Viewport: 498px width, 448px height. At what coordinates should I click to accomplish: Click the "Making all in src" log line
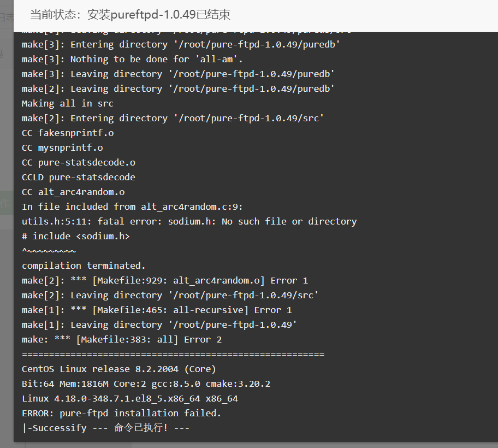[x=68, y=104]
